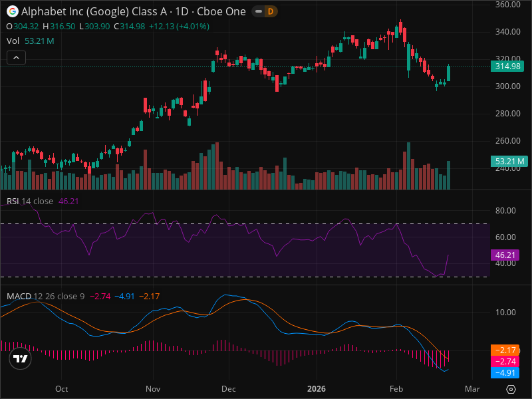532x399 pixels.
Task: Click the -4.91 value in the MACD legend
Action: pyautogui.click(x=124, y=296)
